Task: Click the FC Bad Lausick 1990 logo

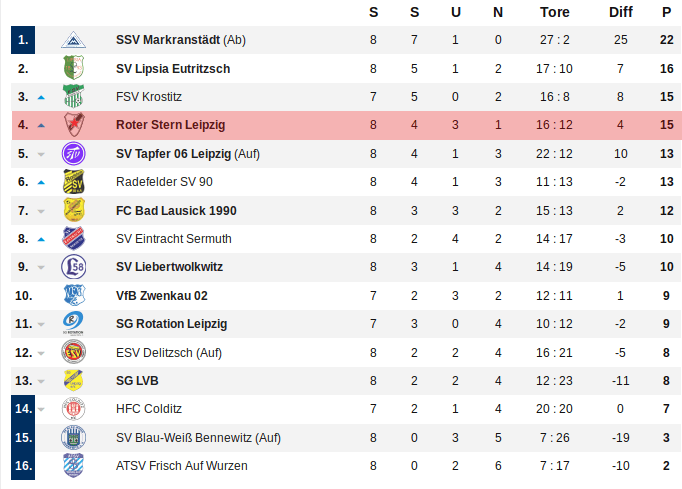Action: [74, 210]
